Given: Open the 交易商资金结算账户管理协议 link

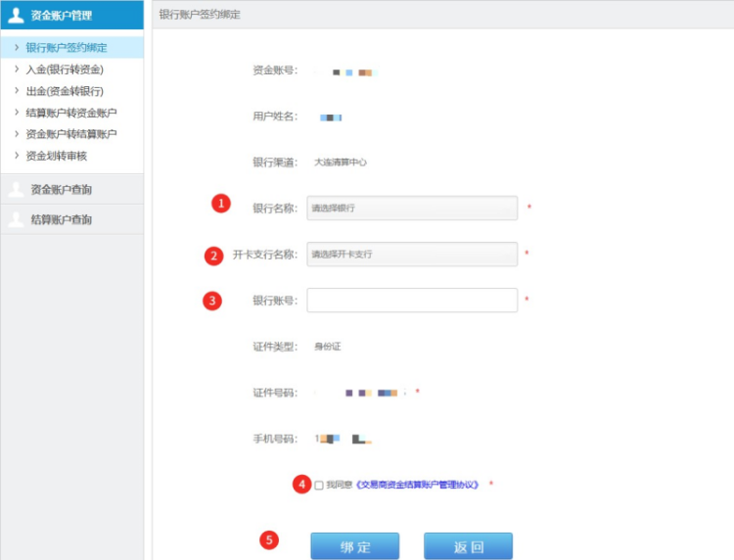Looking at the screenshot, I should [x=417, y=485].
